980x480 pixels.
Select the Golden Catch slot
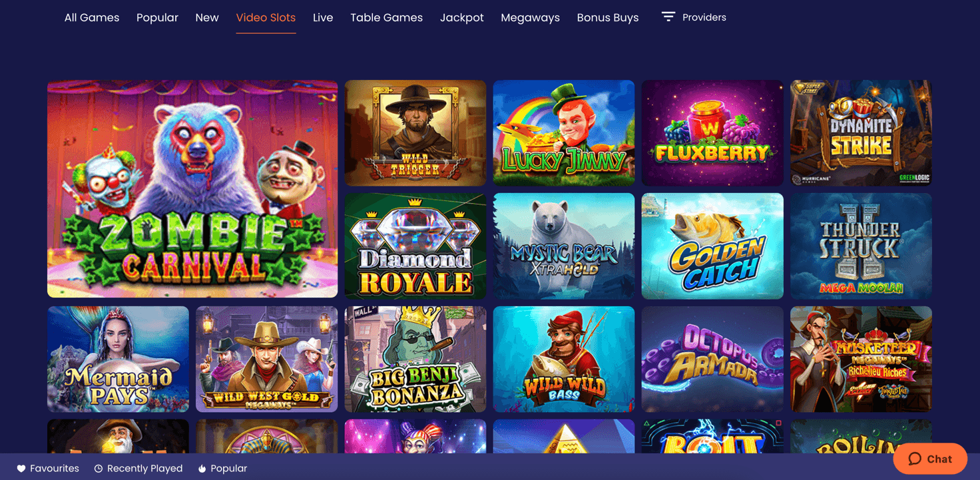pyautogui.click(x=712, y=246)
